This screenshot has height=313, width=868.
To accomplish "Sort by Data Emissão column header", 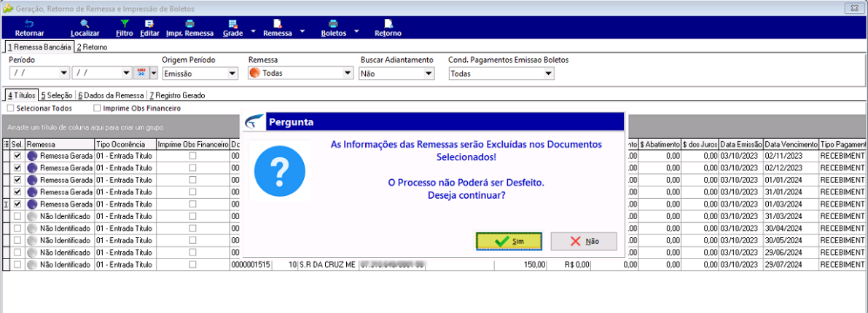I will (x=741, y=144).
